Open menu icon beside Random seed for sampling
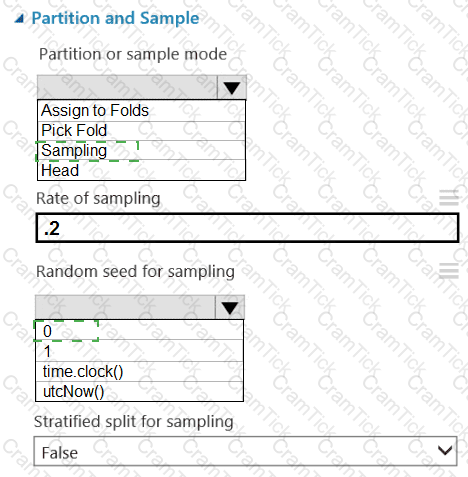 (449, 271)
